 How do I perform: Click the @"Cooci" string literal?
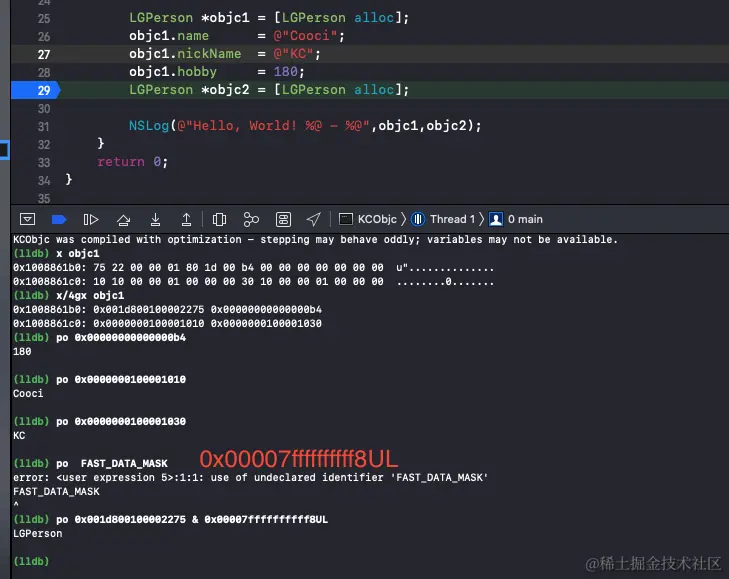pyautogui.click(x=305, y=36)
